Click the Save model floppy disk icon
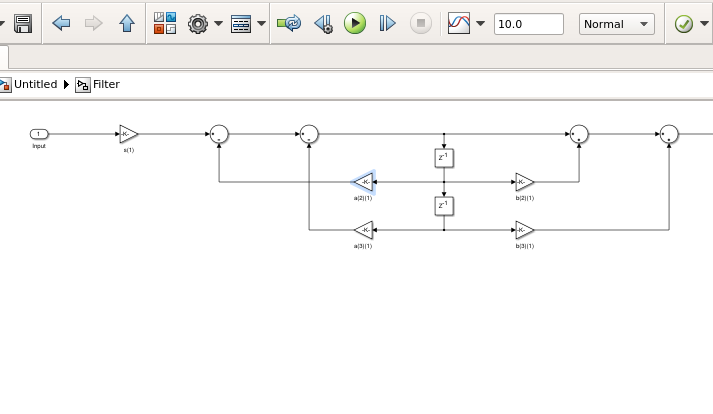This screenshot has height=414, width=713. point(23,24)
